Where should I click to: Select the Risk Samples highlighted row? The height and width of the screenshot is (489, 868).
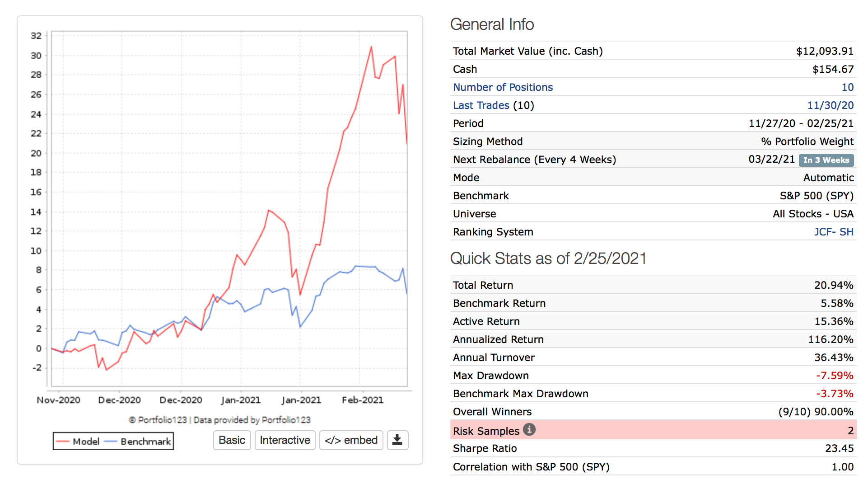click(653, 431)
